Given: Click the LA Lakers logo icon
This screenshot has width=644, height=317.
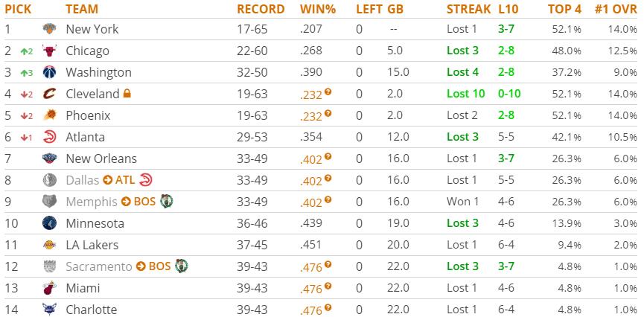Looking at the screenshot, I should tap(49, 245).
